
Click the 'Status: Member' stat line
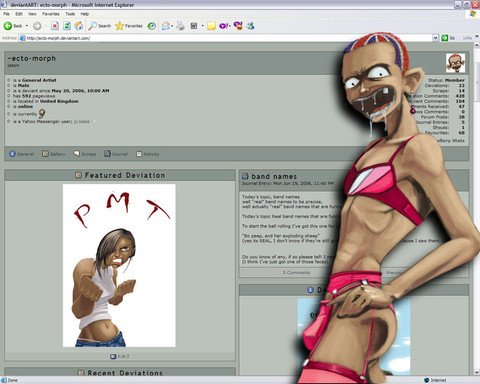point(446,80)
